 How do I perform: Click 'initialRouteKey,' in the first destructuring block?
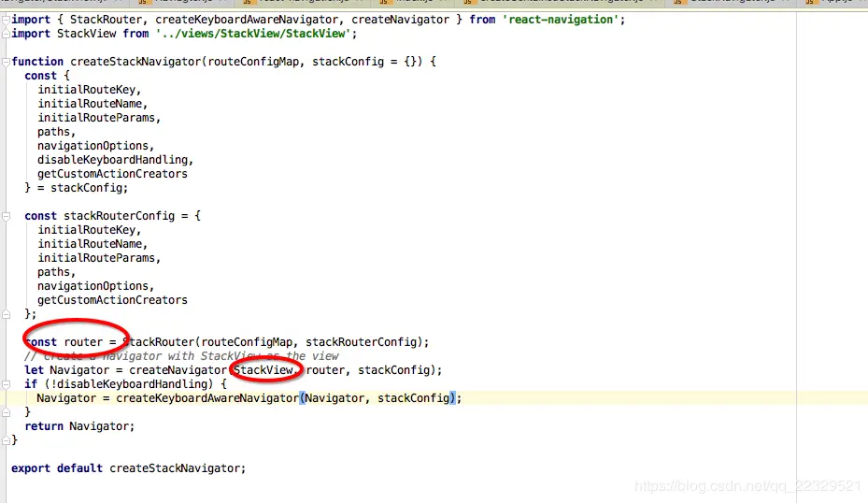click(x=89, y=90)
